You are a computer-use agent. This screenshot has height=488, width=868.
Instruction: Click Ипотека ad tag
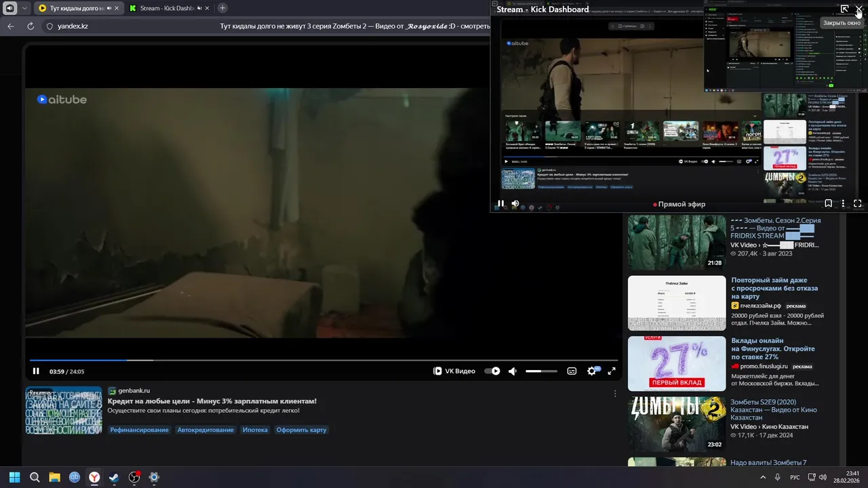[x=255, y=430]
